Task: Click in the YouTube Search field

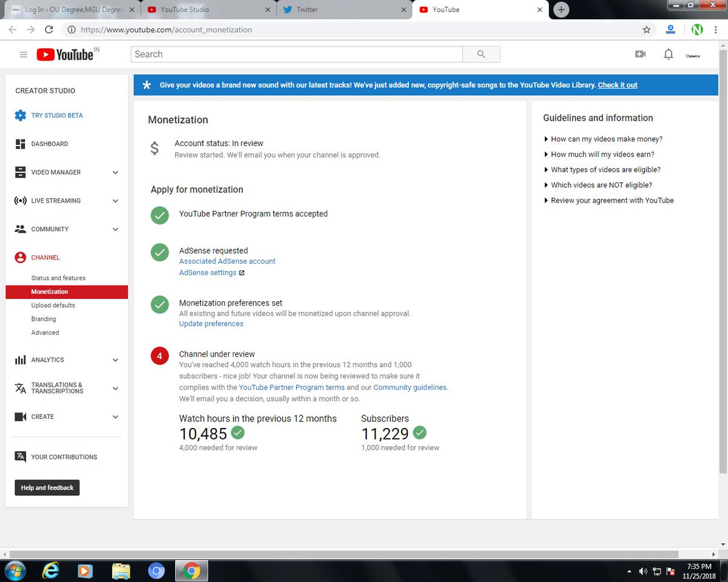Action: [297, 55]
